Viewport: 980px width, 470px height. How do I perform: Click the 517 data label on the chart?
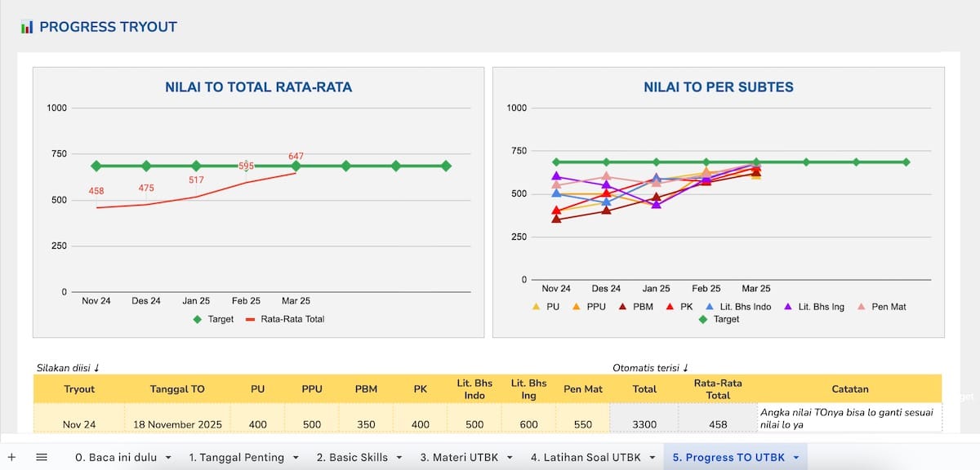196,180
